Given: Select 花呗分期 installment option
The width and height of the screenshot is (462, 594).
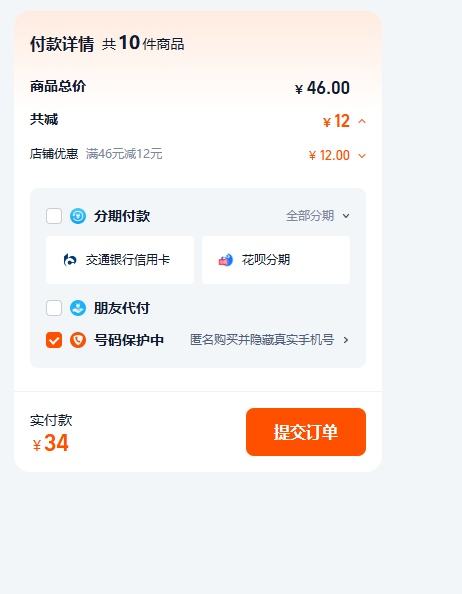Looking at the screenshot, I should [x=276, y=260].
